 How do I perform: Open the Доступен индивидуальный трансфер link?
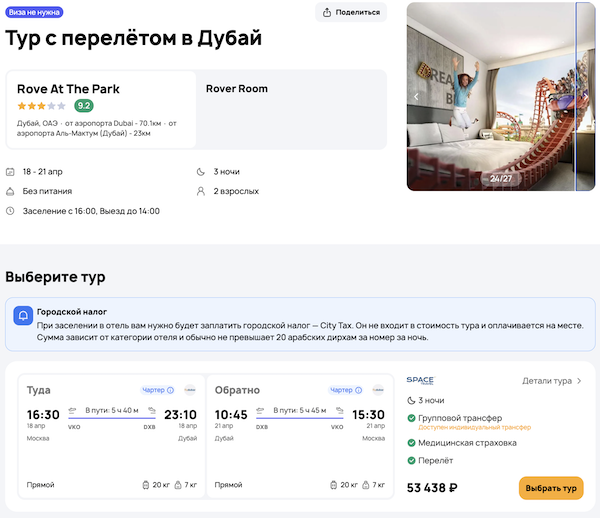pyautogui.click(x=474, y=427)
